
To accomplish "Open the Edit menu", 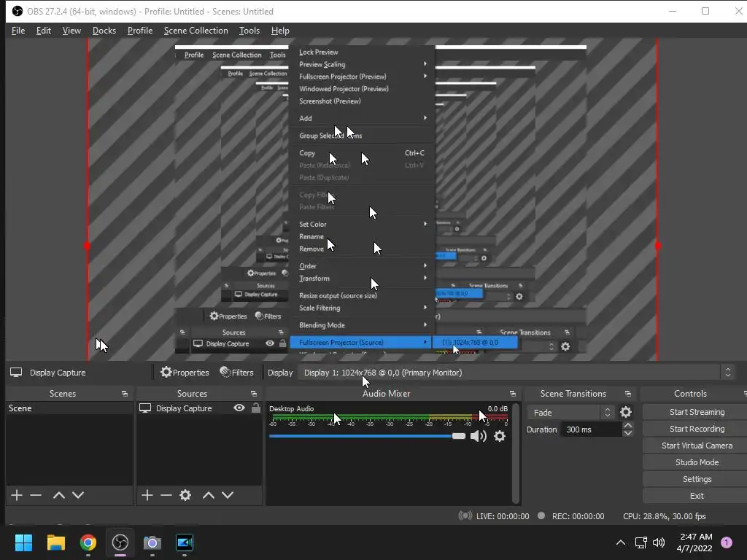I will [43, 31].
